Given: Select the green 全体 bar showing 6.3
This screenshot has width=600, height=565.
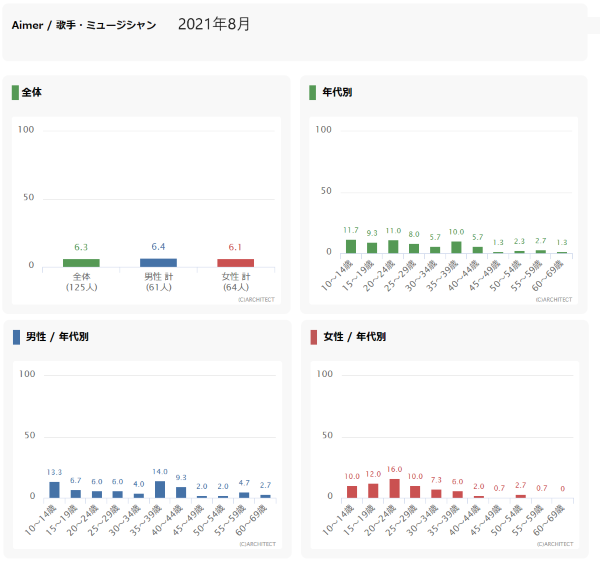Looking at the screenshot, I should 81,262.
